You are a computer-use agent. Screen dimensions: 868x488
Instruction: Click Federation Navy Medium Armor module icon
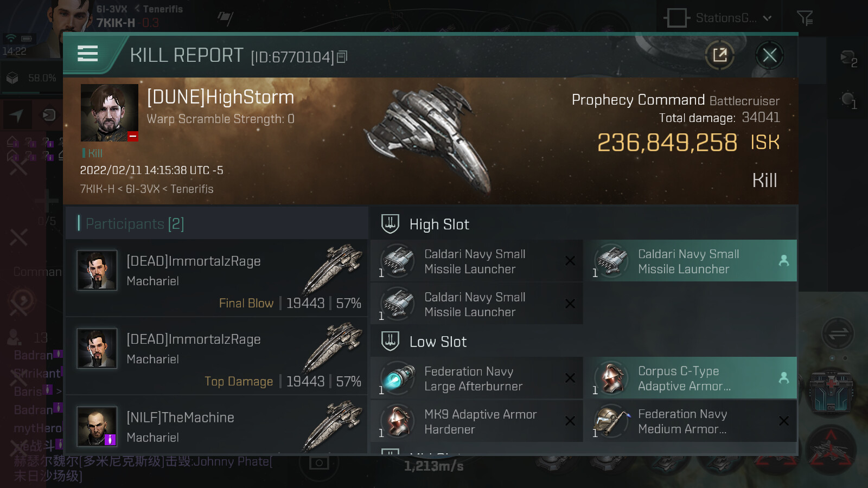(611, 421)
